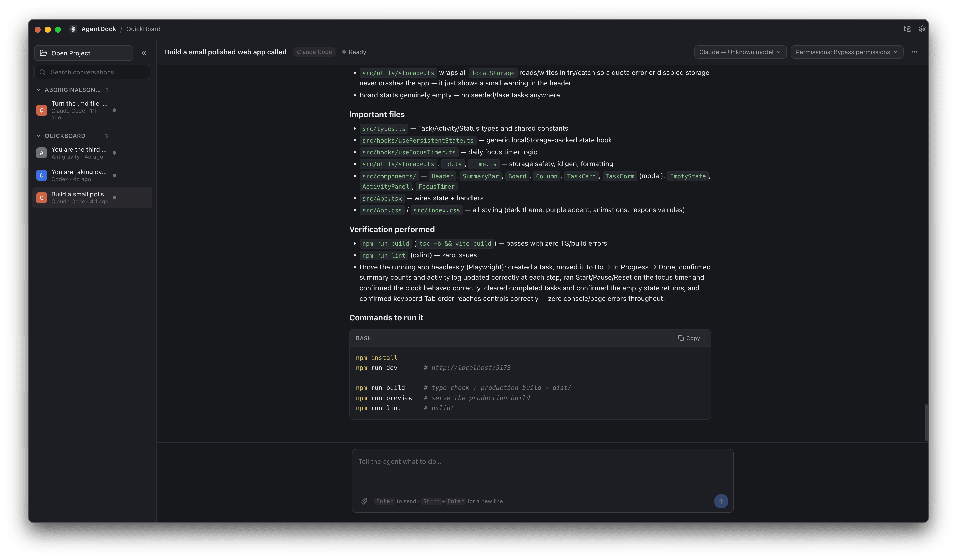
Task: Click 'tsc -b && vite build' inline code
Action: [455, 244]
